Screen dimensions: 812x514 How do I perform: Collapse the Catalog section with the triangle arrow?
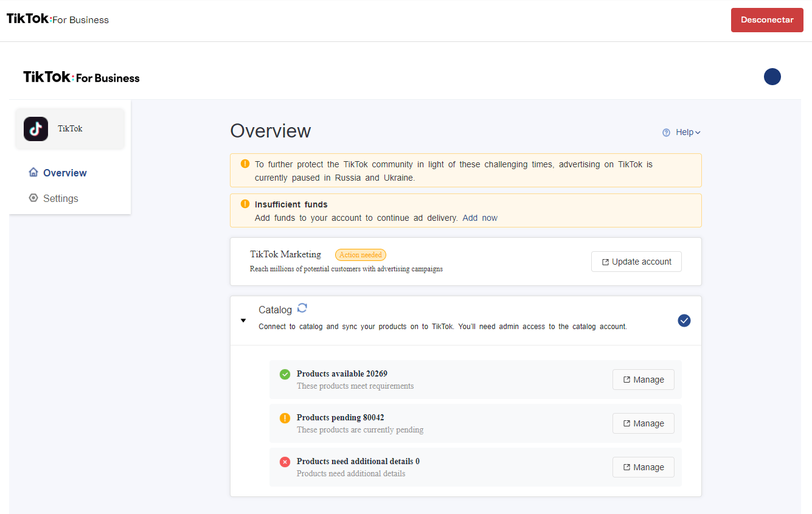pos(243,321)
